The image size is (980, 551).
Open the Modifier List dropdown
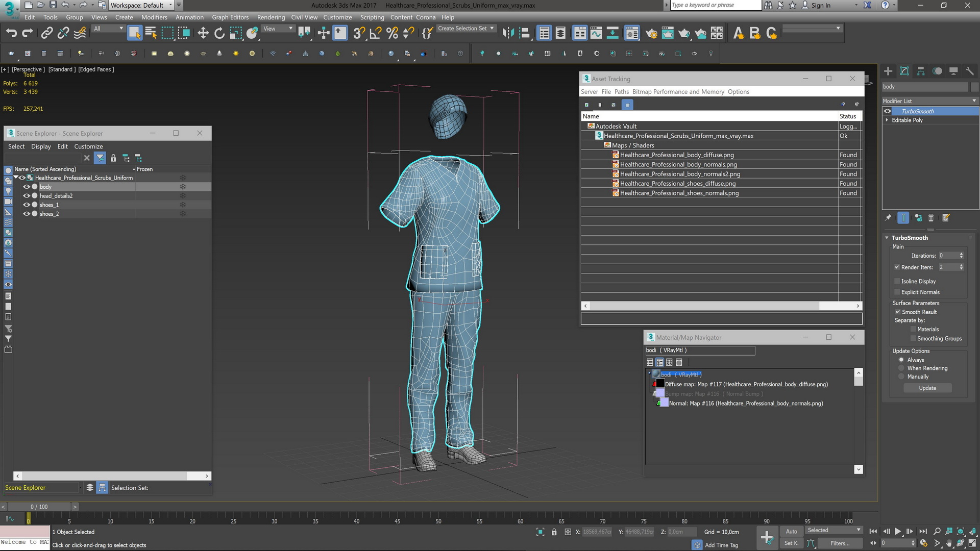pos(930,101)
